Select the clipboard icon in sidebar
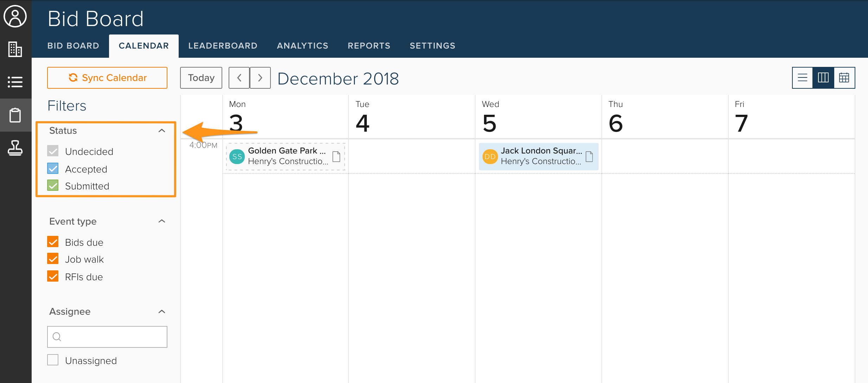868x383 pixels. point(15,115)
